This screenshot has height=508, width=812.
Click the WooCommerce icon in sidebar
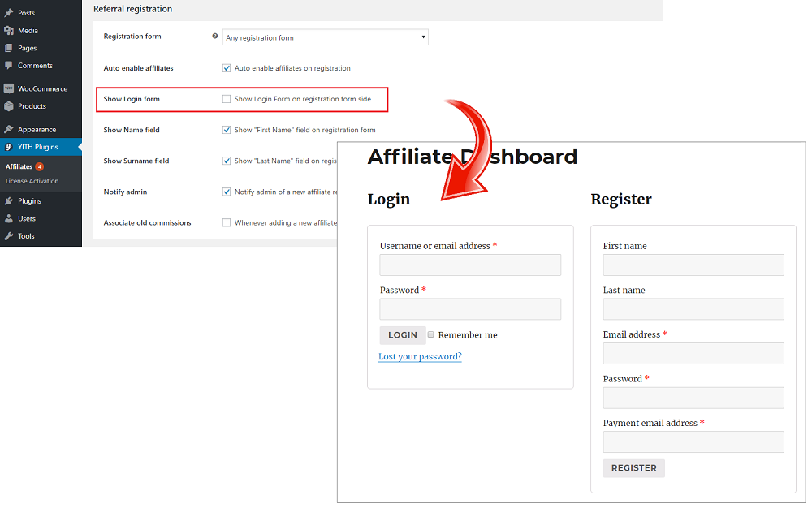(9, 88)
